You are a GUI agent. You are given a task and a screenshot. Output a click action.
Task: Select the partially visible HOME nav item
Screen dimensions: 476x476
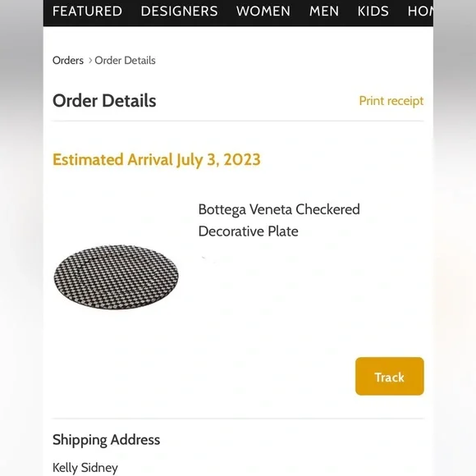pos(420,11)
